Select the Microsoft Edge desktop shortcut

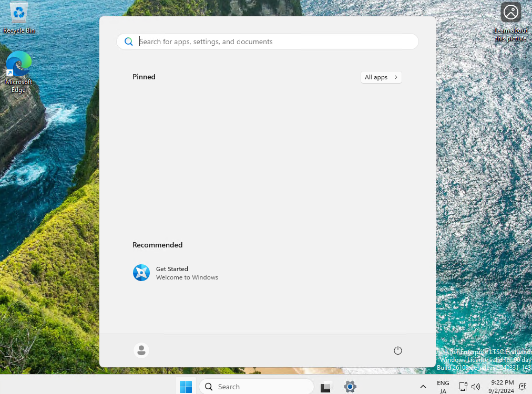pyautogui.click(x=18, y=72)
